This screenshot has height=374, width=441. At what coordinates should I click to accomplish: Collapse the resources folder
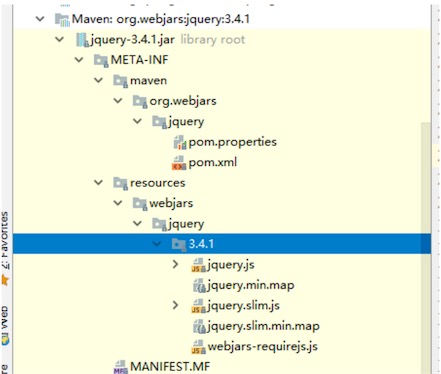(x=98, y=183)
